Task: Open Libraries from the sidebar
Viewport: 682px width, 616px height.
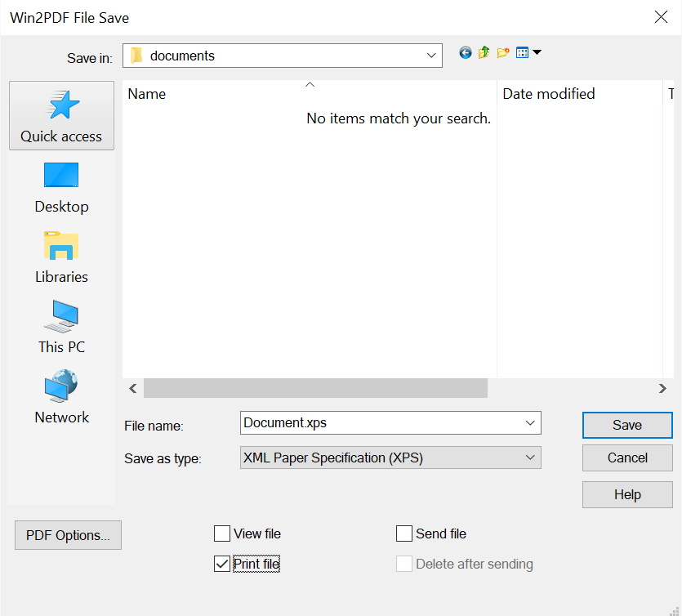Action: 61,257
